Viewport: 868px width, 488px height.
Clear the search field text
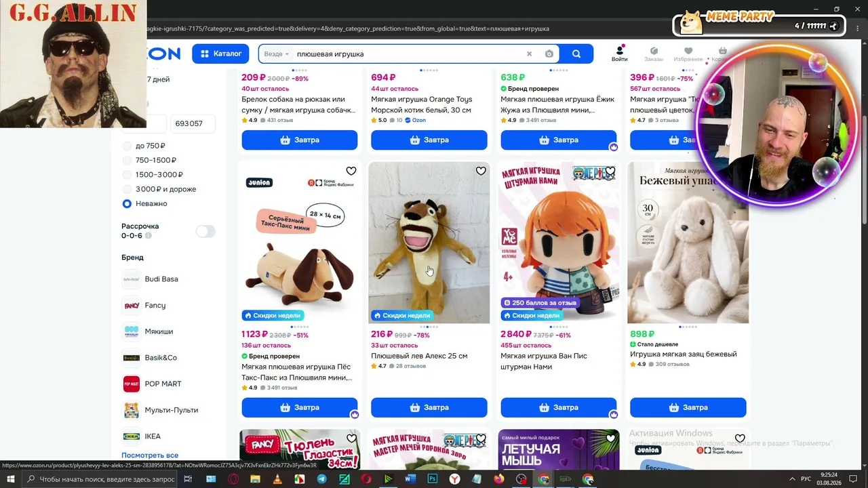tap(530, 54)
